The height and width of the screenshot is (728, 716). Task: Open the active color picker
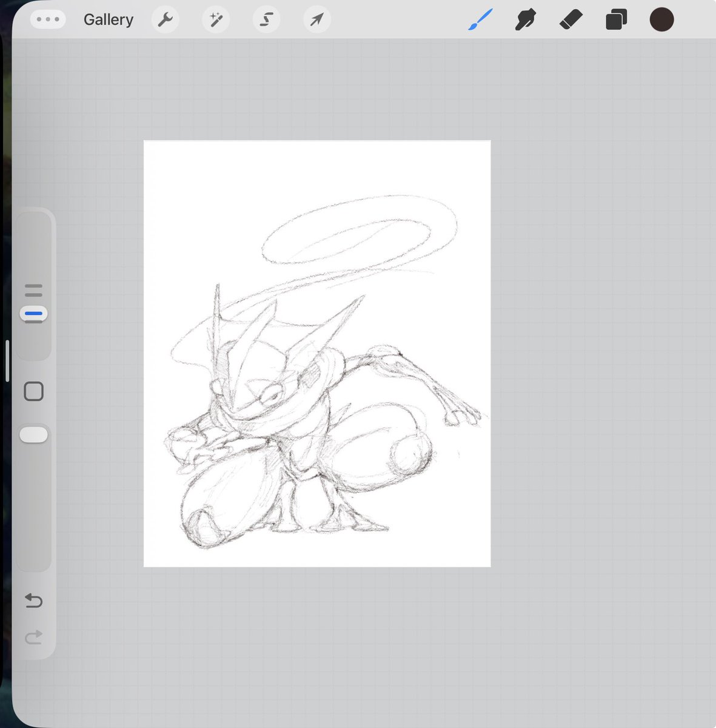click(x=661, y=19)
